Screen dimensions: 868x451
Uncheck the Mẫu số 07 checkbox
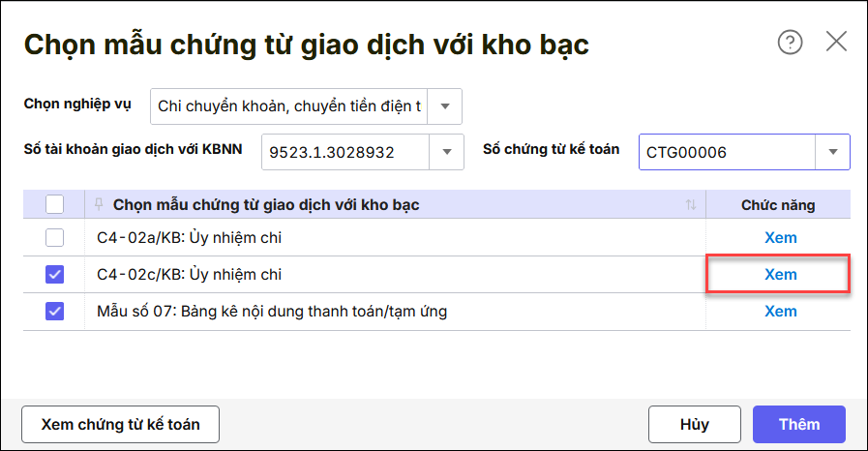pos(55,312)
